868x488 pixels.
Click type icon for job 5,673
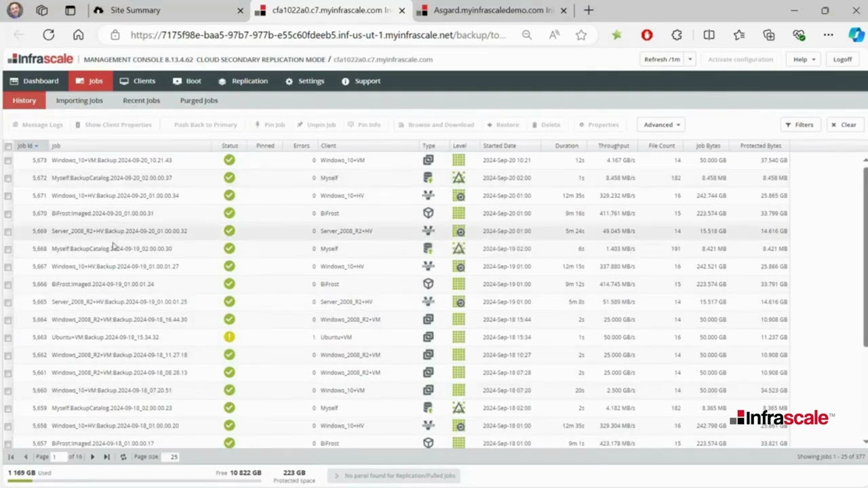[428, 160]
